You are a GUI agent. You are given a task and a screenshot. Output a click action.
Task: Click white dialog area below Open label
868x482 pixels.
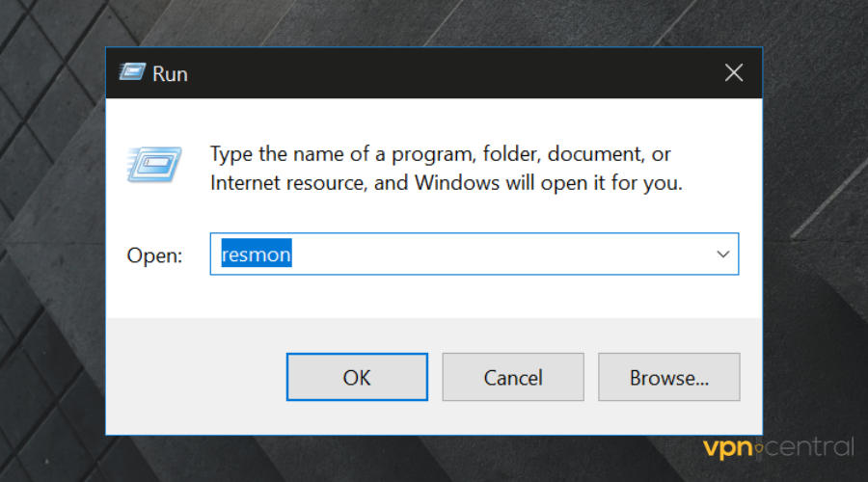point(154,294)
